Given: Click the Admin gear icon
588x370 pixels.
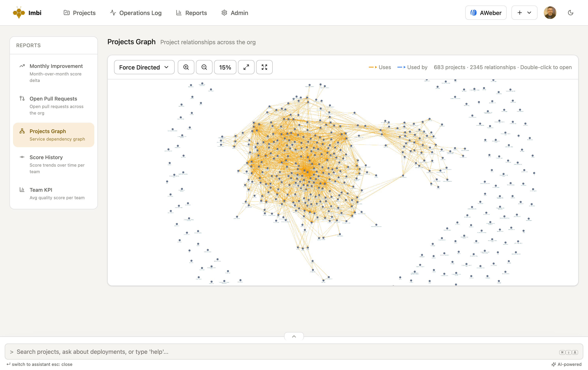Looking at the screenshot, I should point(224,12).
